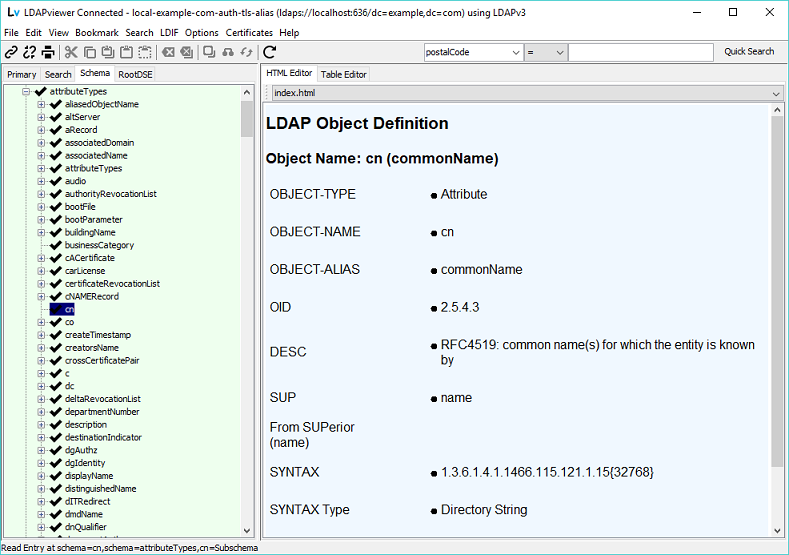Select the certificateRevocationList tree item

click(112, 283)
